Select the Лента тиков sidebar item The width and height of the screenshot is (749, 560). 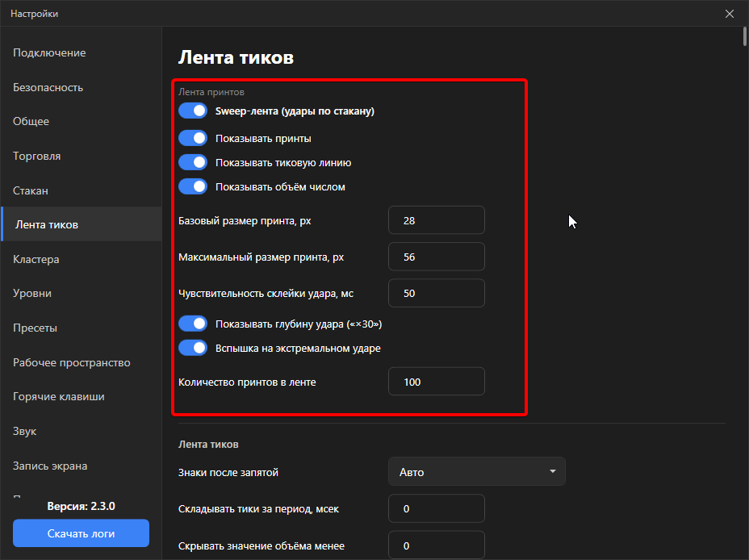(x=82, y=224)
